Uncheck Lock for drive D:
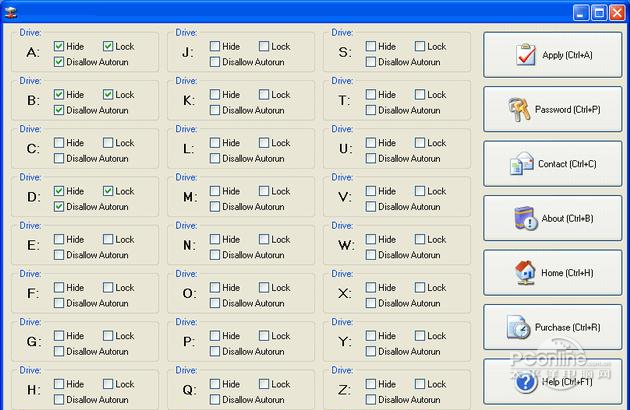 point(108,191)
